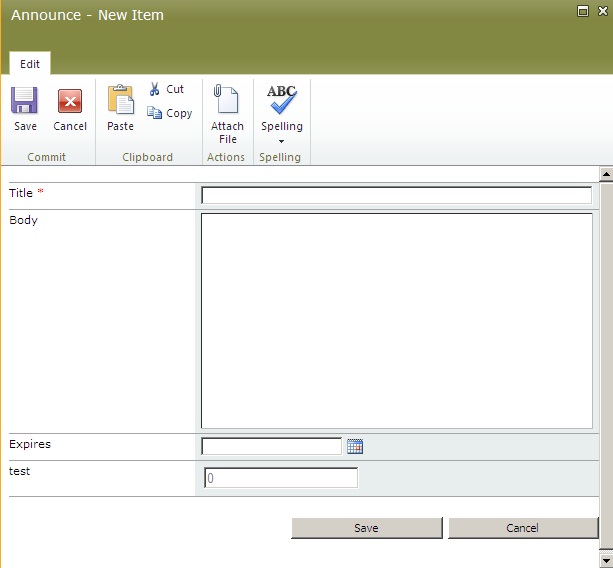Click inside the Body text area

tap(397, 321)
